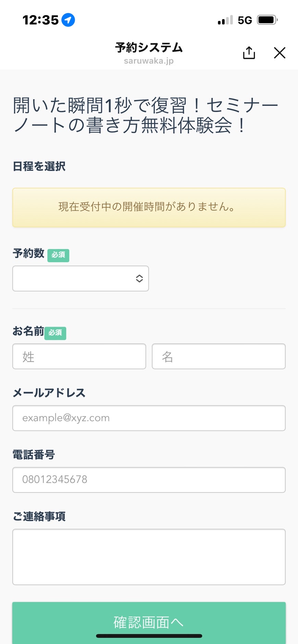298x644 pixels.
Task: Tap the 確認画面へ button
Action: (x=149, y=623)
